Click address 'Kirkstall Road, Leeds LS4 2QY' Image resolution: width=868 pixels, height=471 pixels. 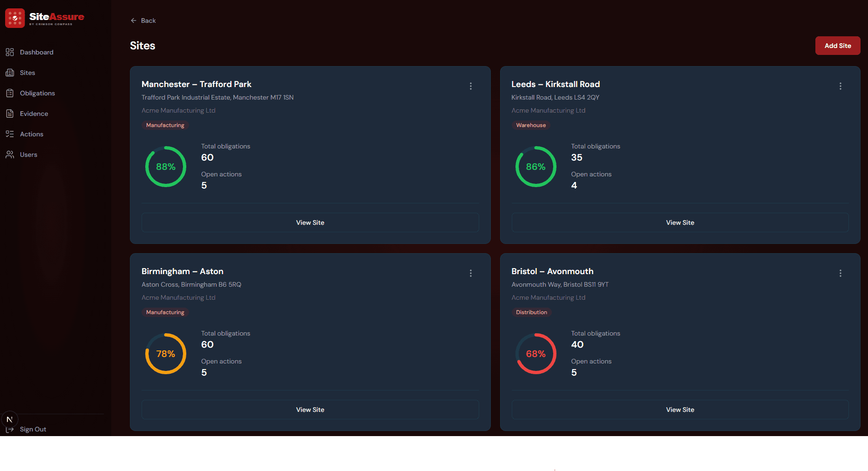[x=555, y=97]
